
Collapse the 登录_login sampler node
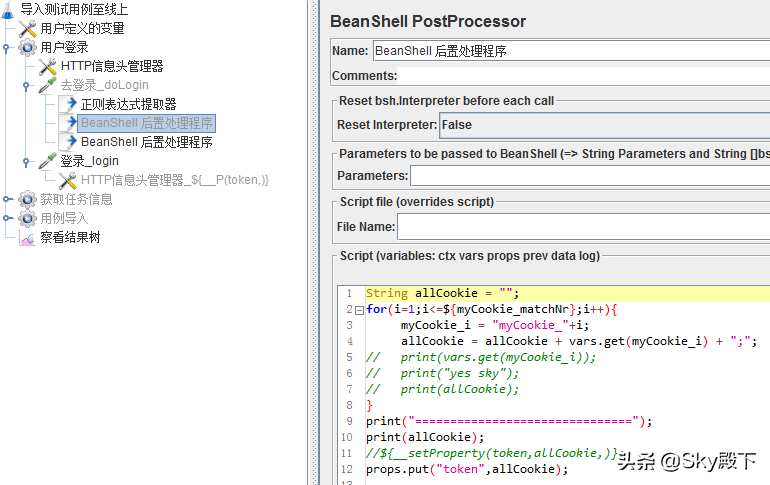pos(26,162)
